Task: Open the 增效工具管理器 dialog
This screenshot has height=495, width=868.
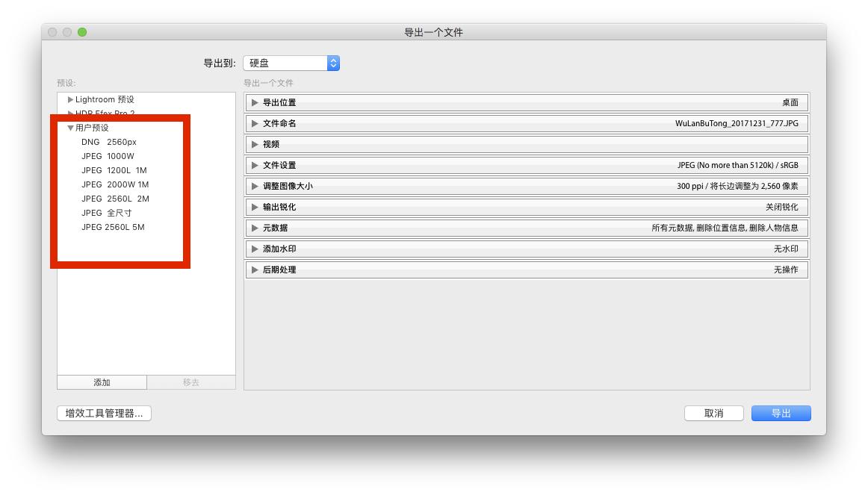Action: pyautogui.click(x=102, y=413)
